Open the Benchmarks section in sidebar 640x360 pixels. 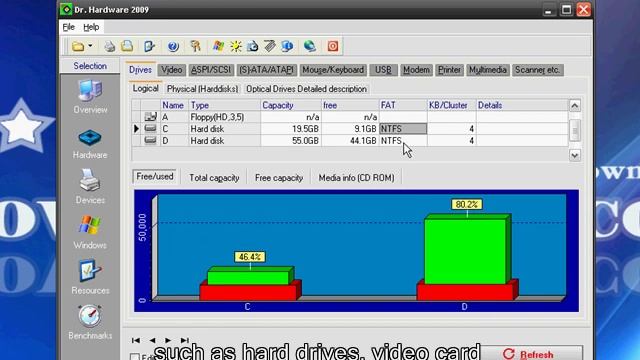pos(90,322)
